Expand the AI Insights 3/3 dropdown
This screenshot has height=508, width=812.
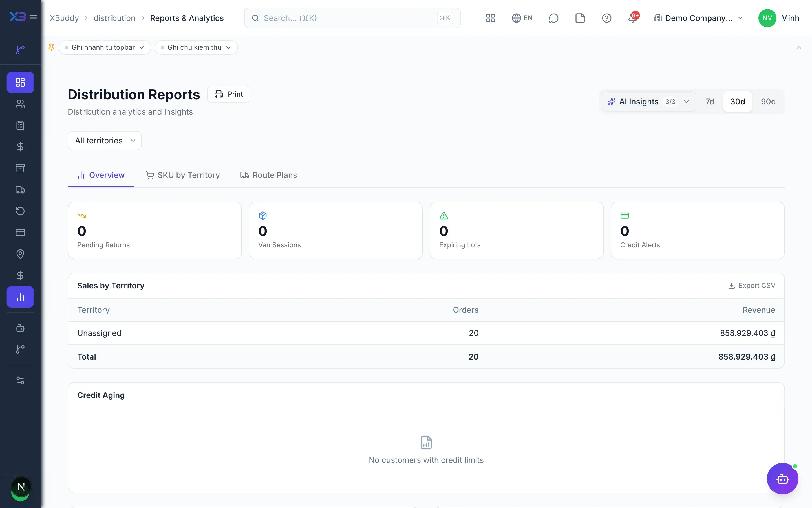coord(648,102)
